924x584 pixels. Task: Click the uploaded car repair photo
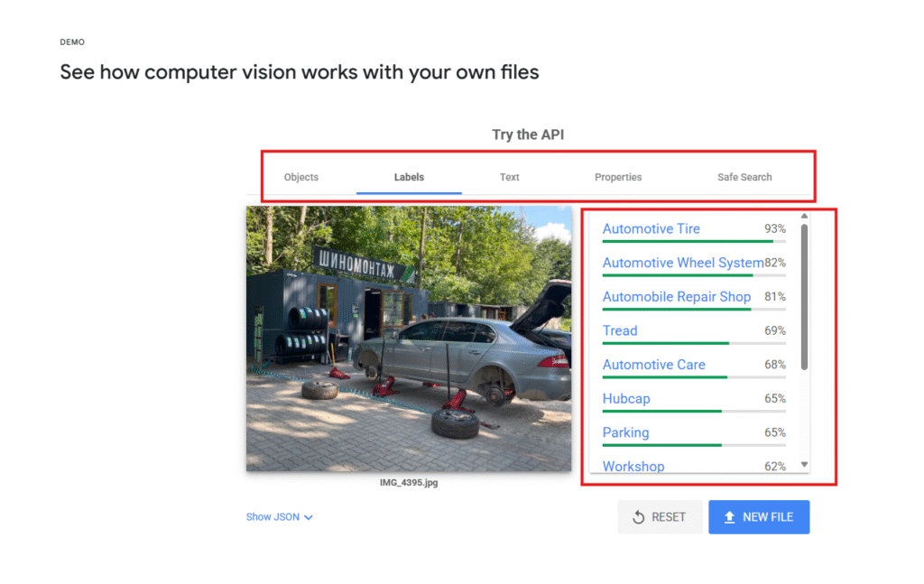409,338
